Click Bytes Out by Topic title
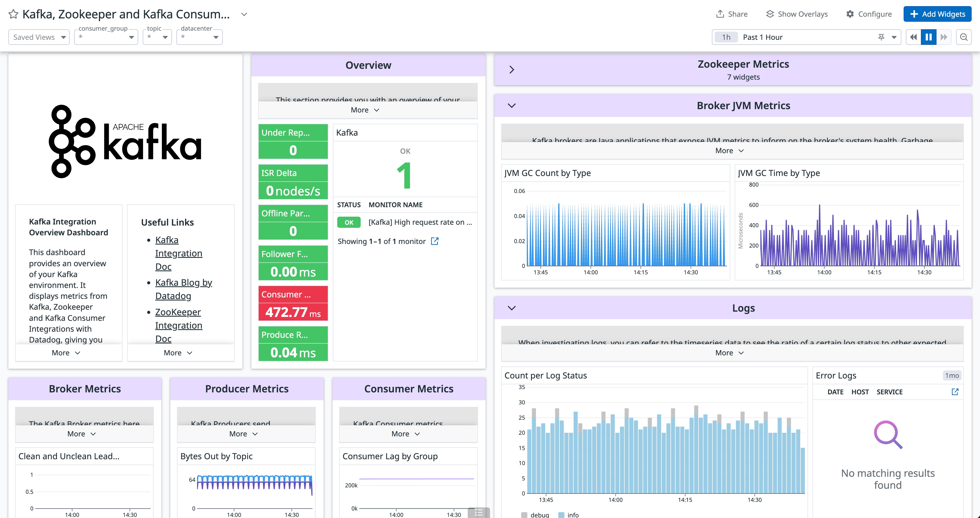 217,456
